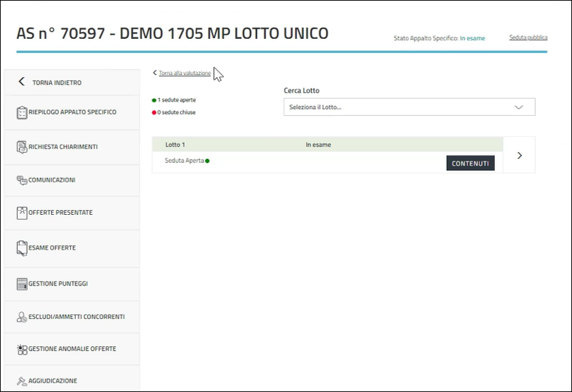Viewport: 572px width, 392px height.
Task: Click the Escludi/Ammetti Concorrenti user icon
Action: click(x=22, y=317)
